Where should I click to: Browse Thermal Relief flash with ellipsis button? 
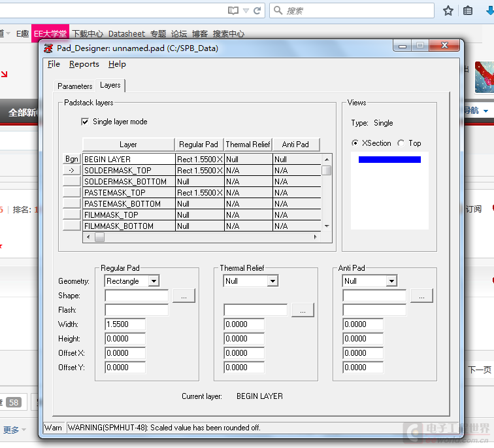(303, 310)
